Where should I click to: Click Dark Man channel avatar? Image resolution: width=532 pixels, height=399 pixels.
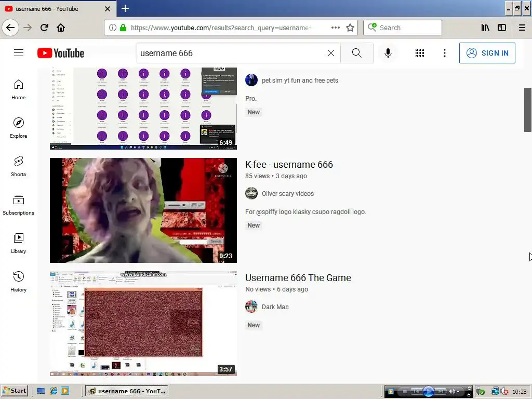click(251, 307)
